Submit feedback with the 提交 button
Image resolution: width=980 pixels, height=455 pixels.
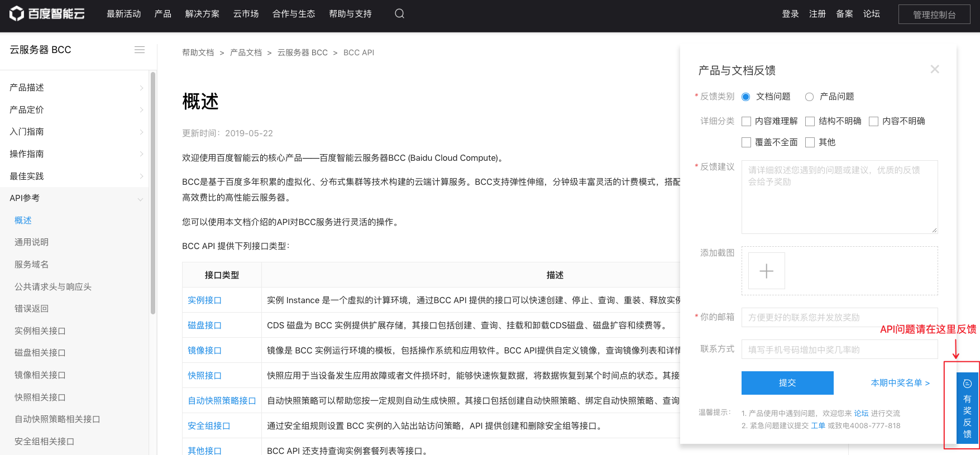click(x=787, y=383)
